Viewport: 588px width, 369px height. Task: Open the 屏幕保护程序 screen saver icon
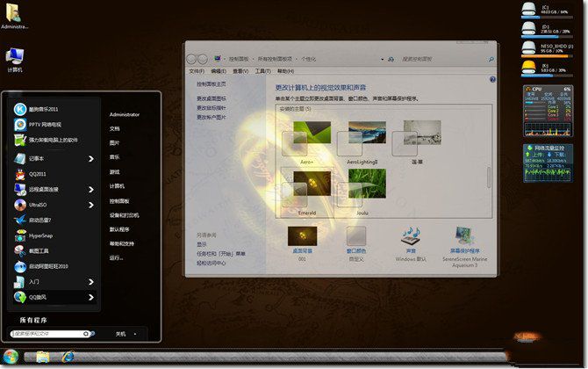tap(466, 237)
